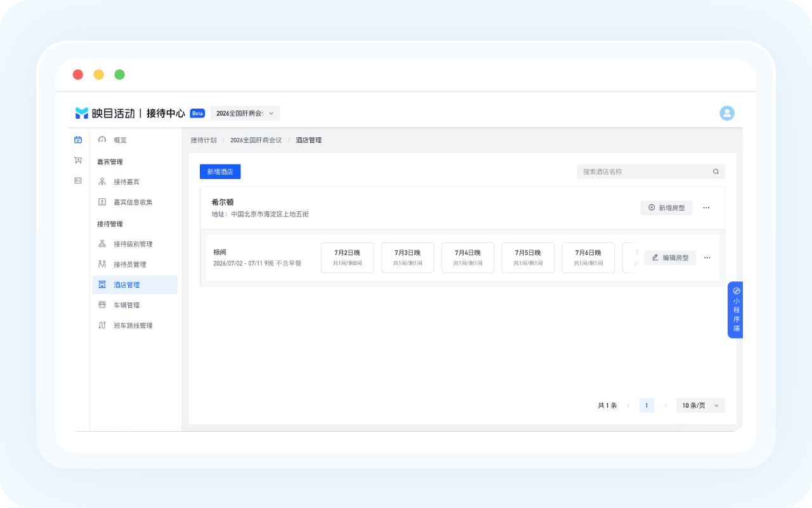Click the 嘉宾管理 section heading
Screen dimensions: 812x508
[110, 162]
